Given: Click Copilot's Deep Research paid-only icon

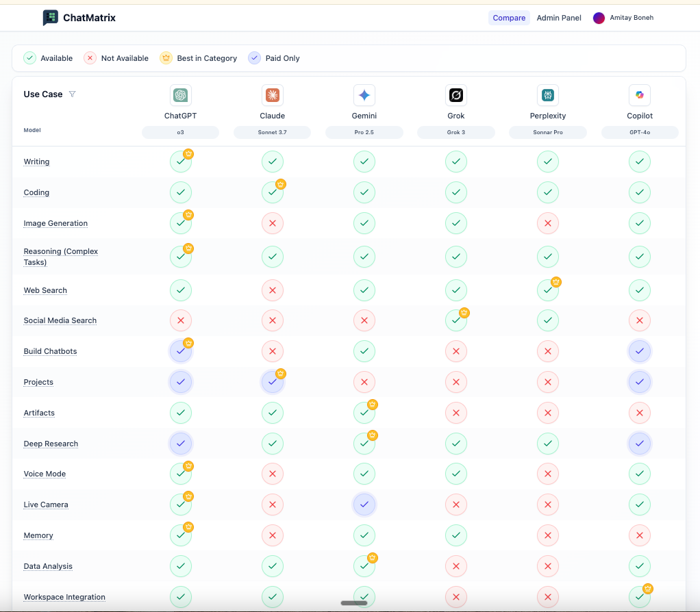Looking at the screenshot, I should coord(640,444).
